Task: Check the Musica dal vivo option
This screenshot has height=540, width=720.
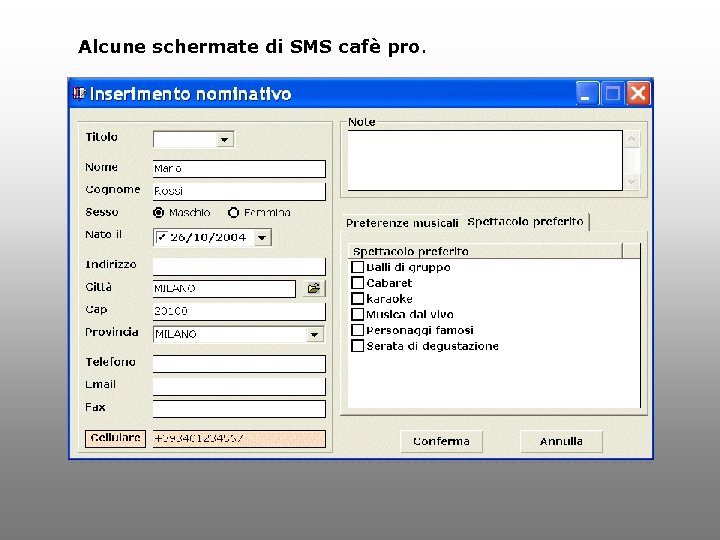Action: coord(357,314)
